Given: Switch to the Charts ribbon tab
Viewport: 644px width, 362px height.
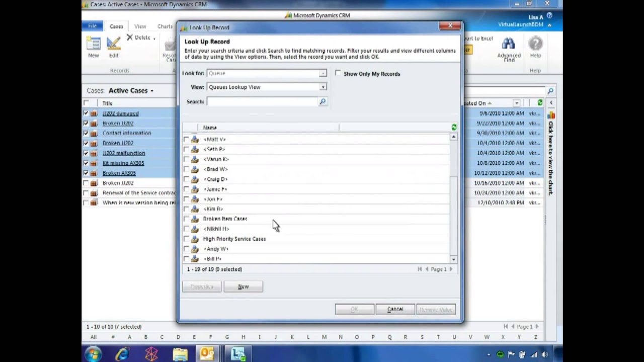Looking at the screenshot, I should click(x=165, y=27).
